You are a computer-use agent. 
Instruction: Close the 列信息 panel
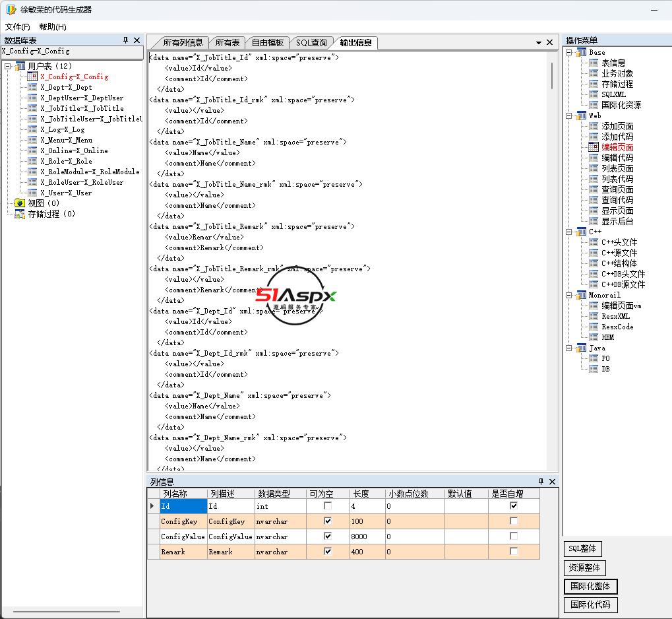553,482
